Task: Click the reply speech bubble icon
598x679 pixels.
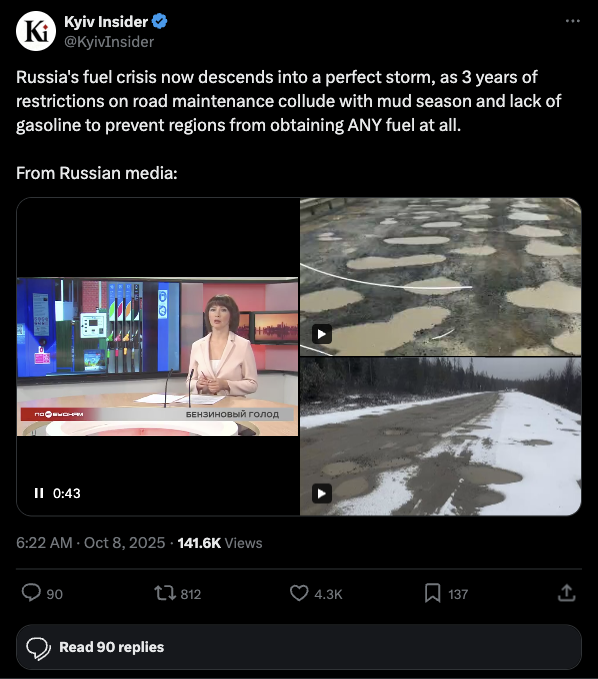Action: 31,593
